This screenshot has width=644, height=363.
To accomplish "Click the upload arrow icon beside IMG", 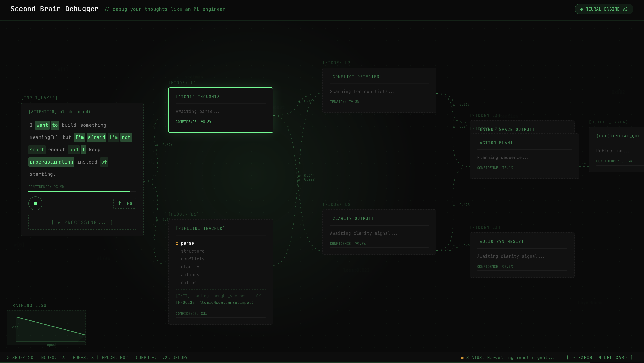I will point(120,203).
